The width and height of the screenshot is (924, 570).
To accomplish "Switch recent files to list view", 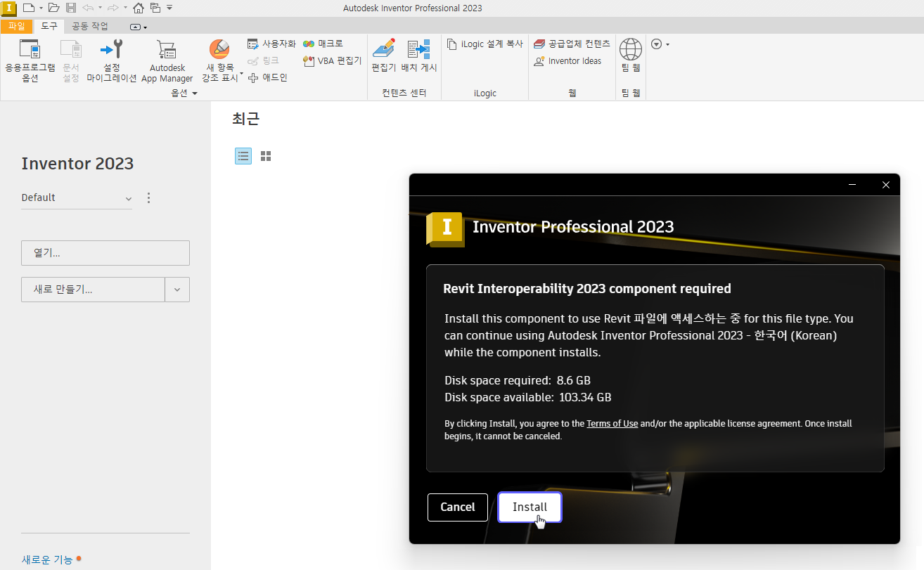I will [243, 156].
